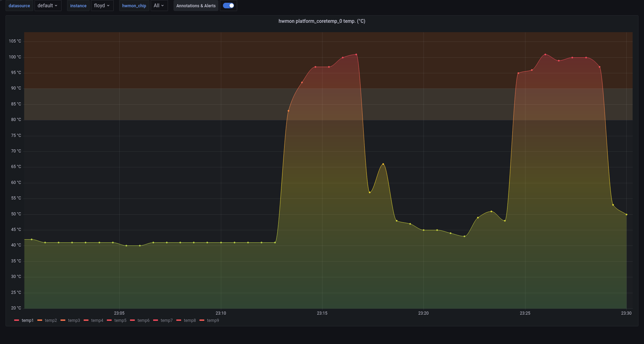Open the hwmon_chip dropdown showing All
Viewport: 644px width, 344px height.
pos(159,6)
